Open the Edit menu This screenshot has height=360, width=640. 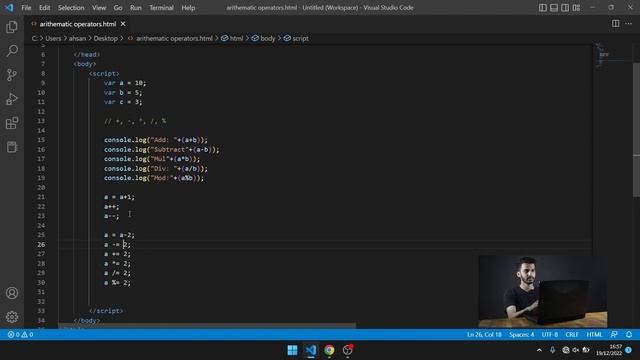point(44,8)
